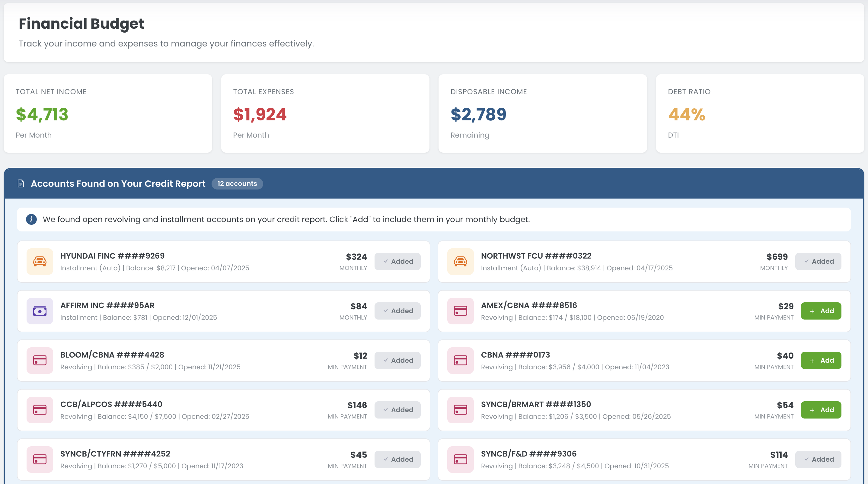Screen dimensions: 868x484
Task: Click the card icon next to BLOOM/CBNA
Action: [x=40, y=360]
